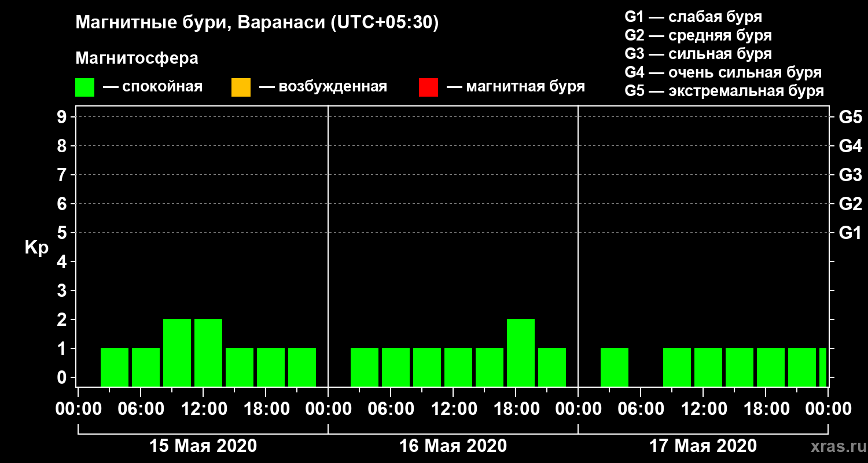Click 'G4 — очень сильная буря' legend line
This screenshot has width=868, height=463.
(723, 72)
